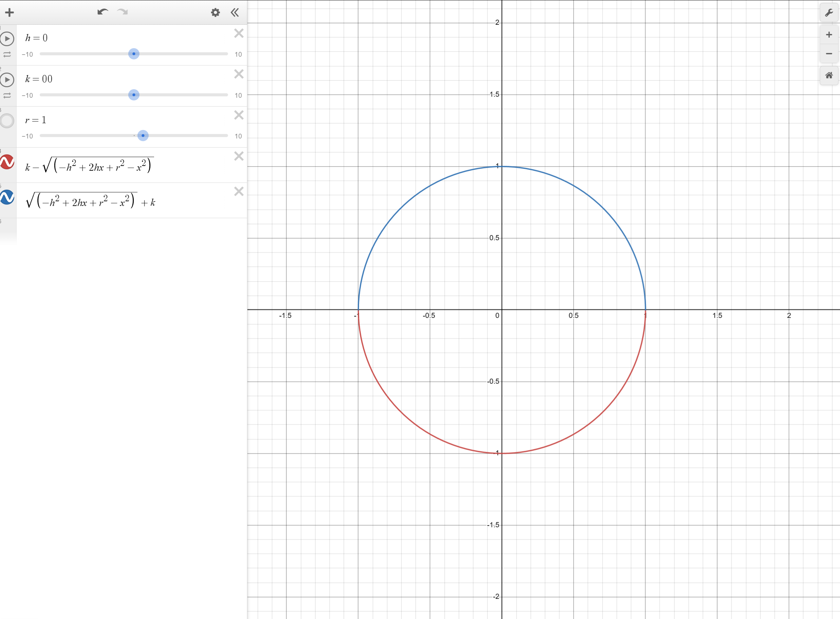Viewport: 840px width, 619px height.
Task: Zoom in on the graph
Action: coord(829,35)
